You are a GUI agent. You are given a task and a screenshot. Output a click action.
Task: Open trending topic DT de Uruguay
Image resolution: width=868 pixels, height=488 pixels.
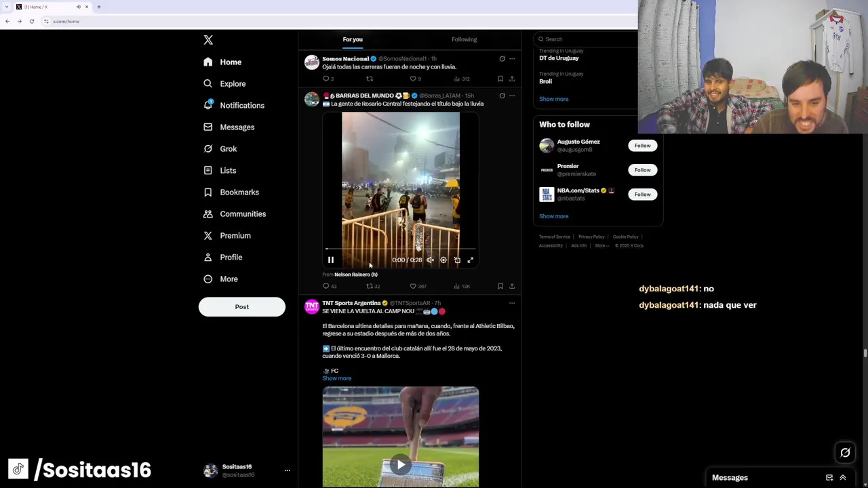559,58
